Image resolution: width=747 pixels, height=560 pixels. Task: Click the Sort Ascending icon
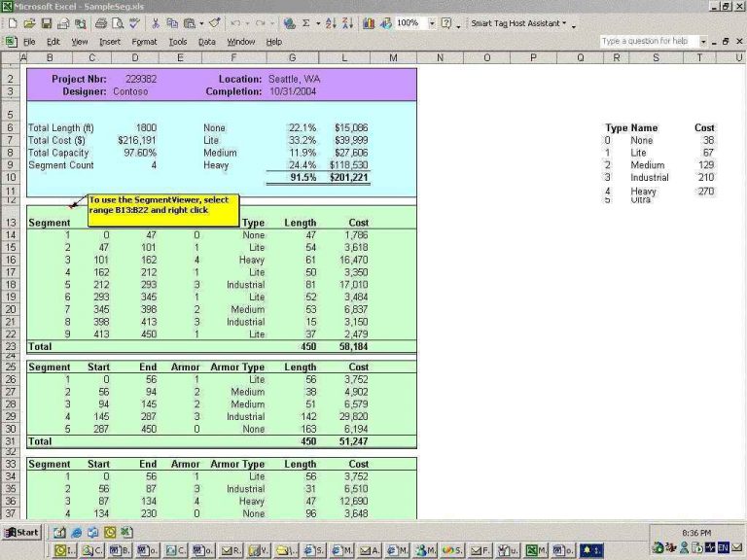click(x=332, y=22)
